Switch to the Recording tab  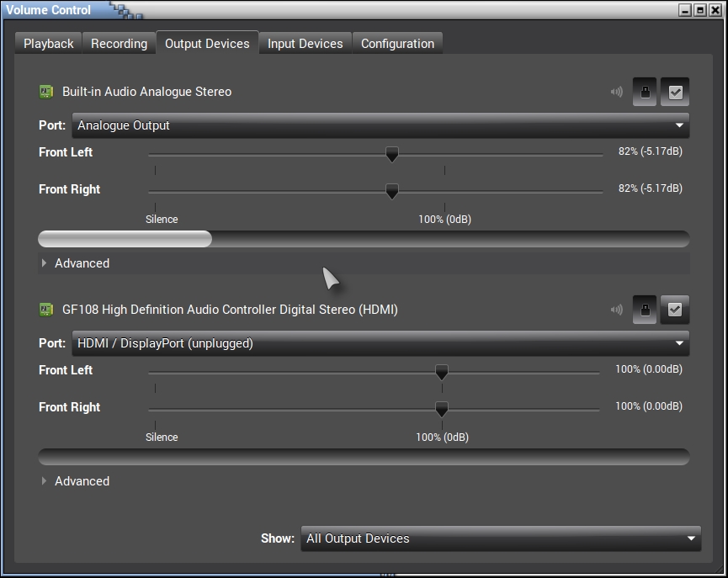pos(119,44)
